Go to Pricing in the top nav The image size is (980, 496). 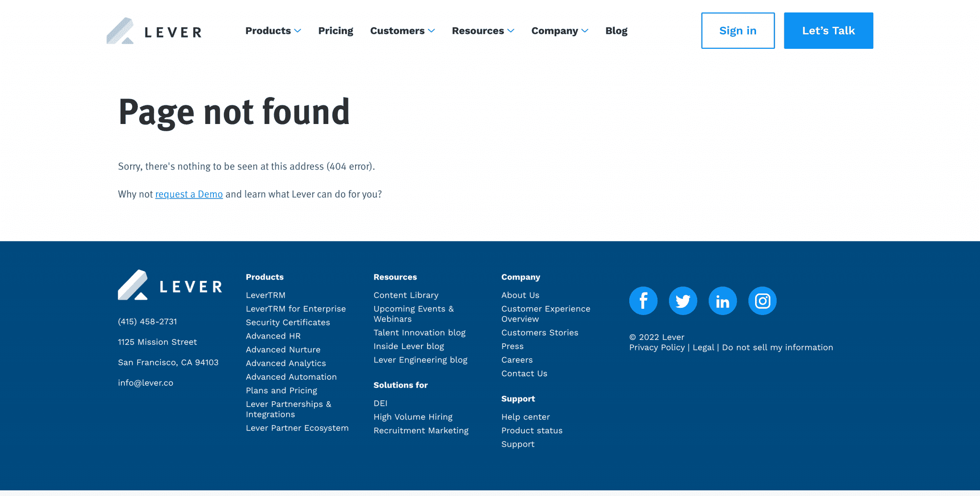pyautogui.click(x=335, y=31)
